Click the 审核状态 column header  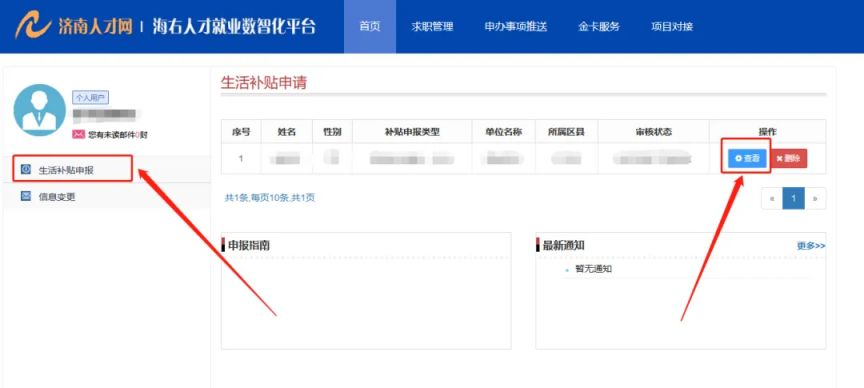pos(653,132)
